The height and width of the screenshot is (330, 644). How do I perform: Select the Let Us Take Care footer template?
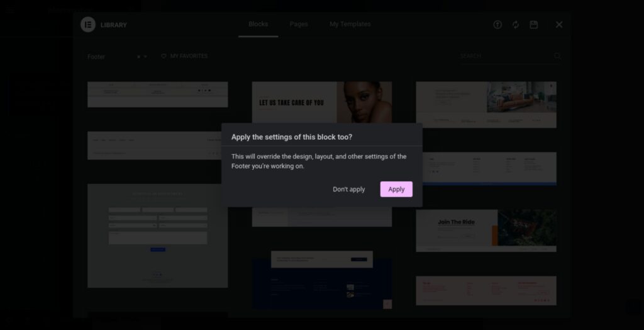[x=321, y=102]
